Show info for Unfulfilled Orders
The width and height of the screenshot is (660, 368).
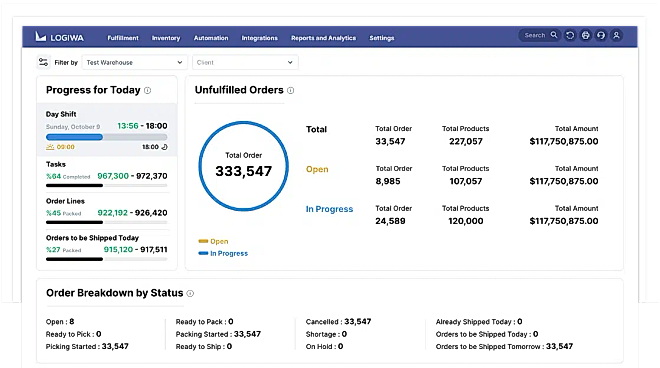290,90
